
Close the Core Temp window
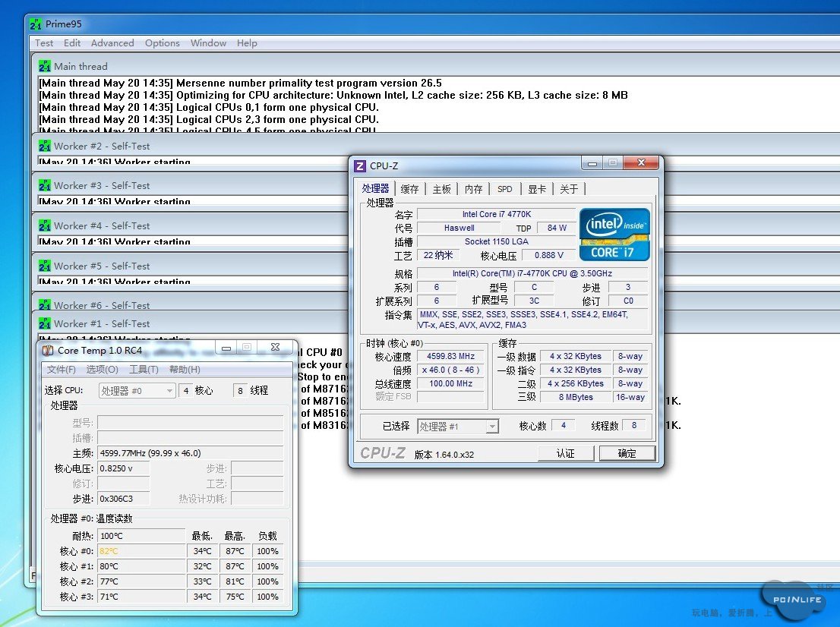tap(276, 348)
